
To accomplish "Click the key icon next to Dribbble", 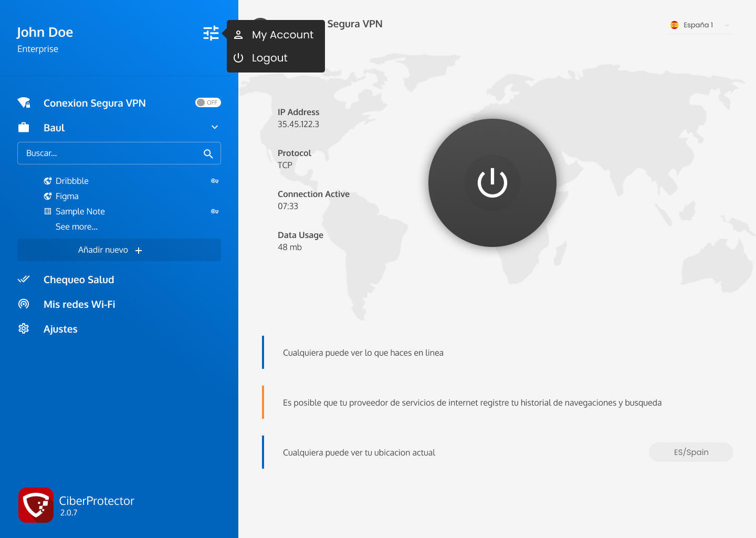I will [215, 181].
